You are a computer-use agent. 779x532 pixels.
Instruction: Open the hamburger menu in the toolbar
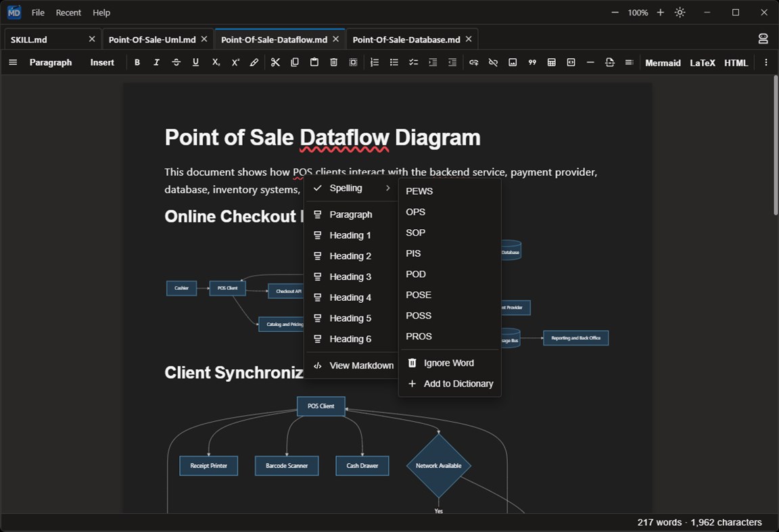tap(13, 62)
